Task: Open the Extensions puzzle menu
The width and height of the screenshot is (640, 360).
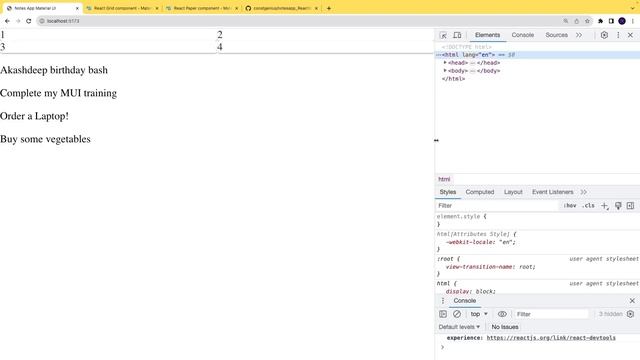Action: [600, 21]
